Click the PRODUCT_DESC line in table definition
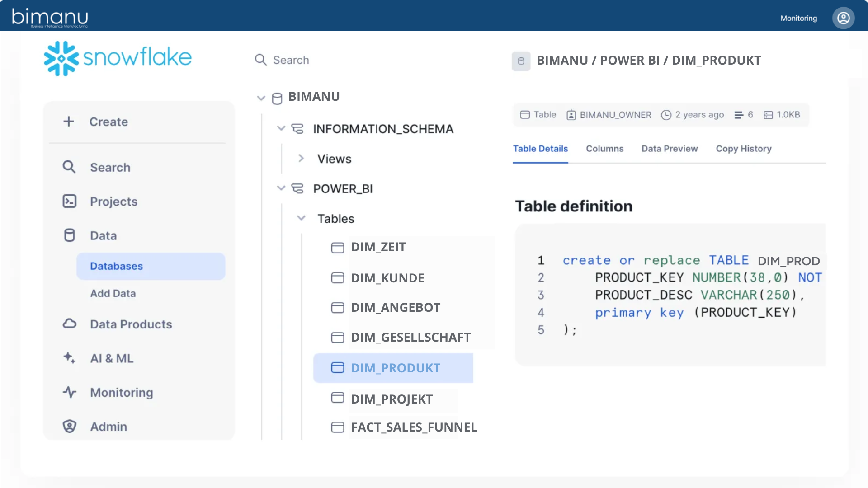Viewport: 868px width, 488px height. coord(699,295)
